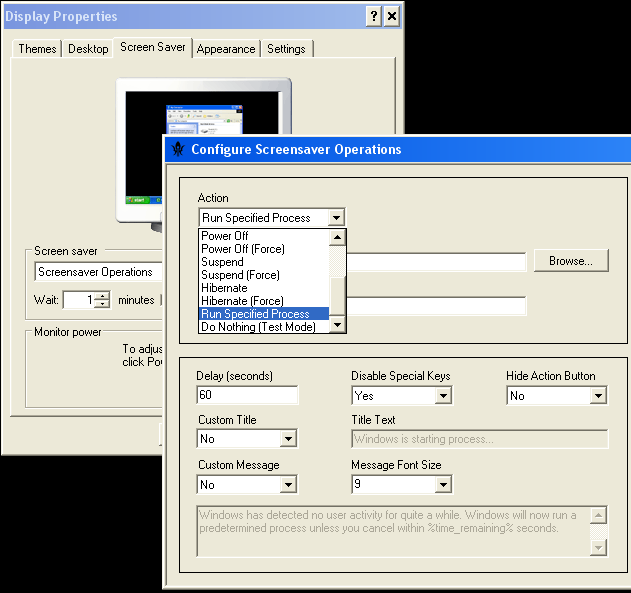
Task: Switch to the Appearance tab
Action: point(226,49)
